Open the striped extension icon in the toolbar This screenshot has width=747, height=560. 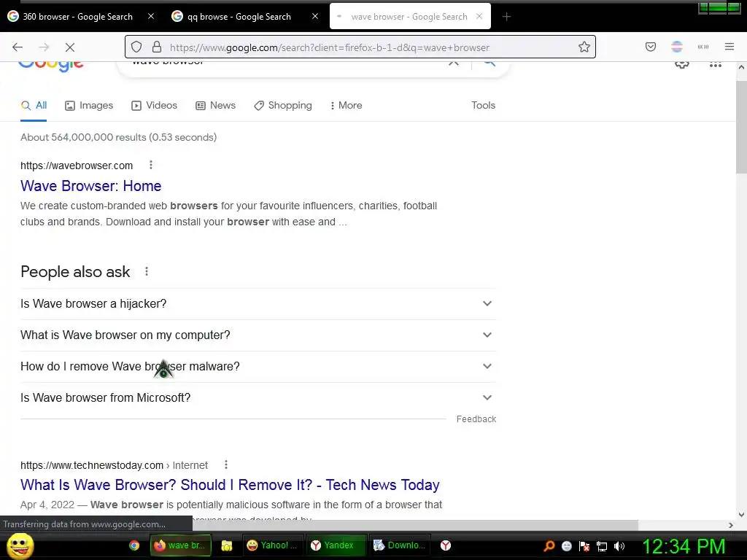coord(677,47)
